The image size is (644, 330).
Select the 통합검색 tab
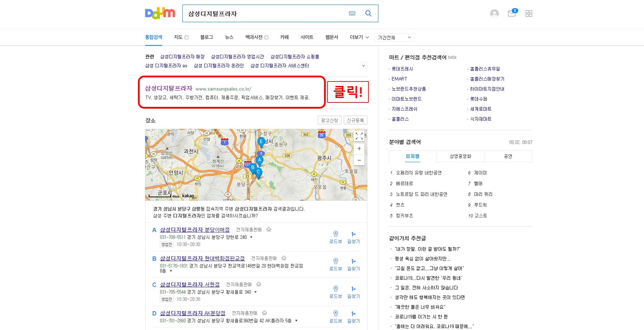coord(153,37)
